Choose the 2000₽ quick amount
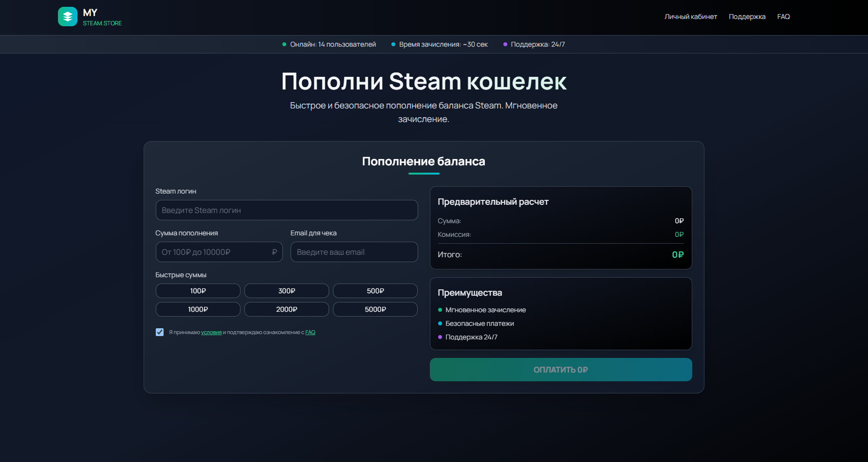 287,309
